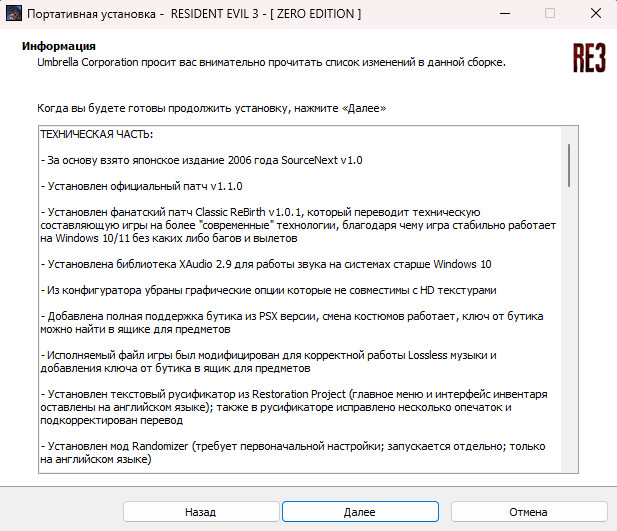Click the line about HD textures configurator options
617x531 pixels.
pyautogui.click(x=269, y=290)
